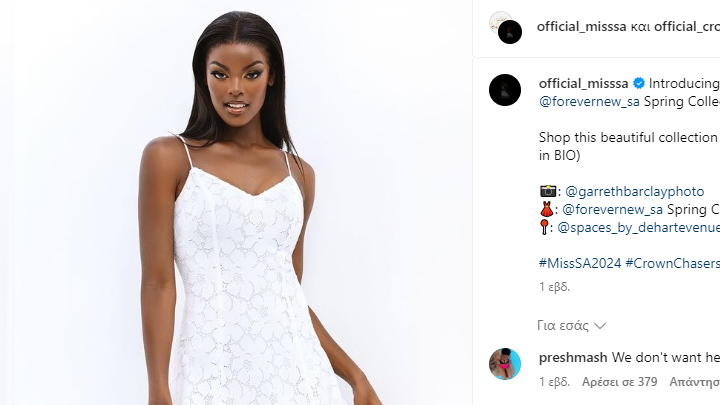Click the blue verified badge beside official_misssa

click(639, 84)
